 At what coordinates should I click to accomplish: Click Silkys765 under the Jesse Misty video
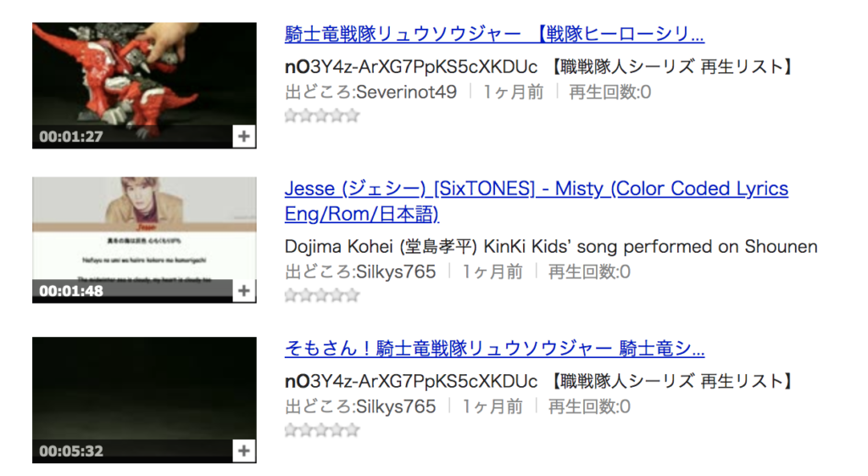396,272
